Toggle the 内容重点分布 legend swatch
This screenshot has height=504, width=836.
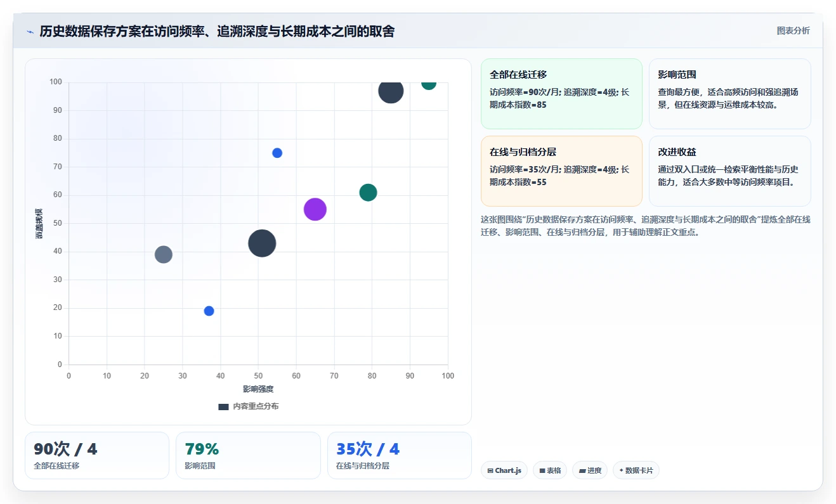(223, 406)
